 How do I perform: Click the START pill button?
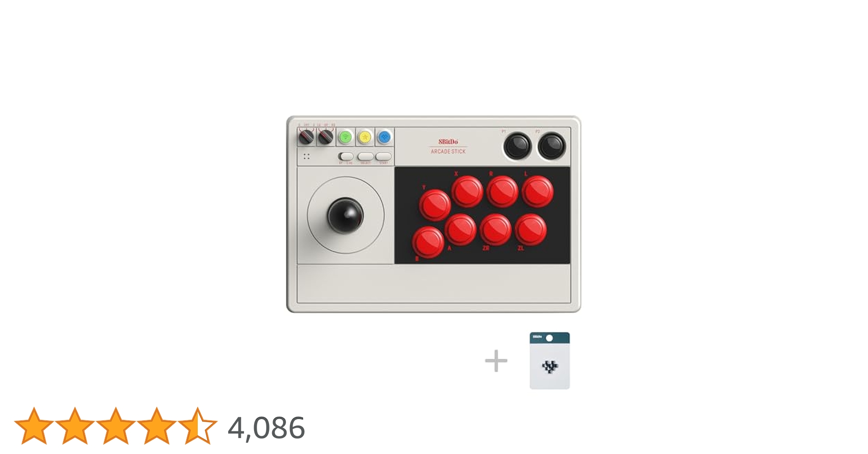point(384,157)
